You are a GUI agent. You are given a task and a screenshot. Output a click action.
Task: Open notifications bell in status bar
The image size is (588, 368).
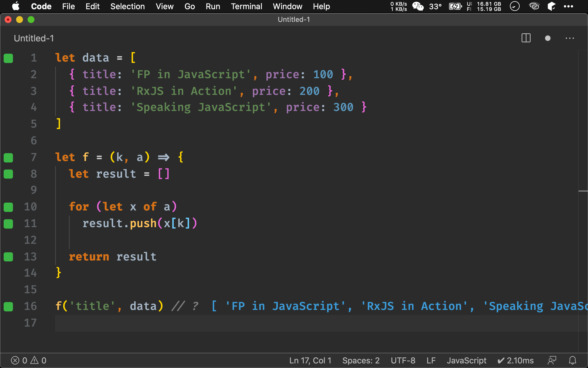pyautogui.click(x=572, y=361)
